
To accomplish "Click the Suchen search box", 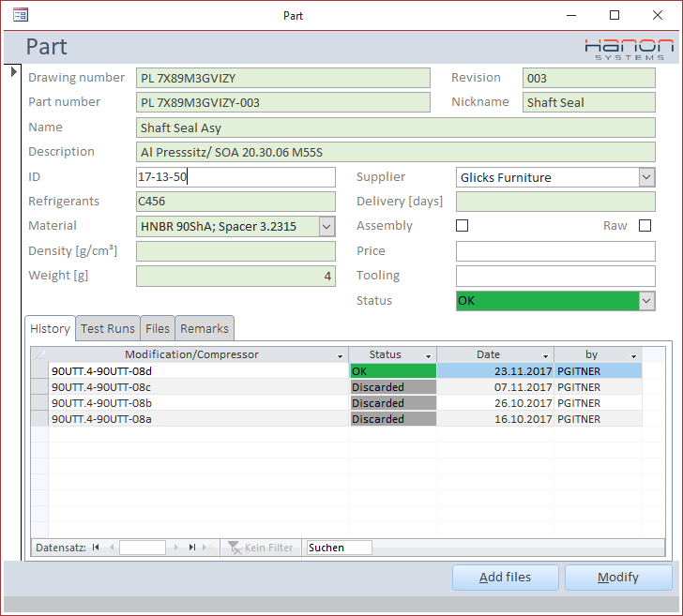I will pyautogui.click(x=340, y=548).
